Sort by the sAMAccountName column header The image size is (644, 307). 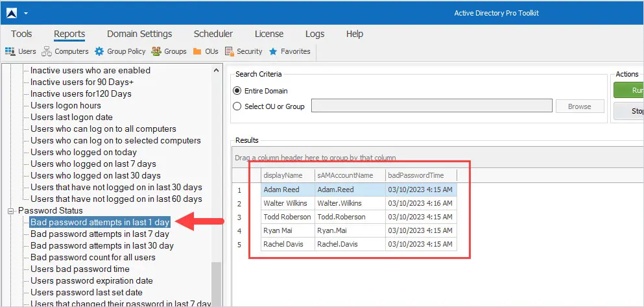(350, 175)
